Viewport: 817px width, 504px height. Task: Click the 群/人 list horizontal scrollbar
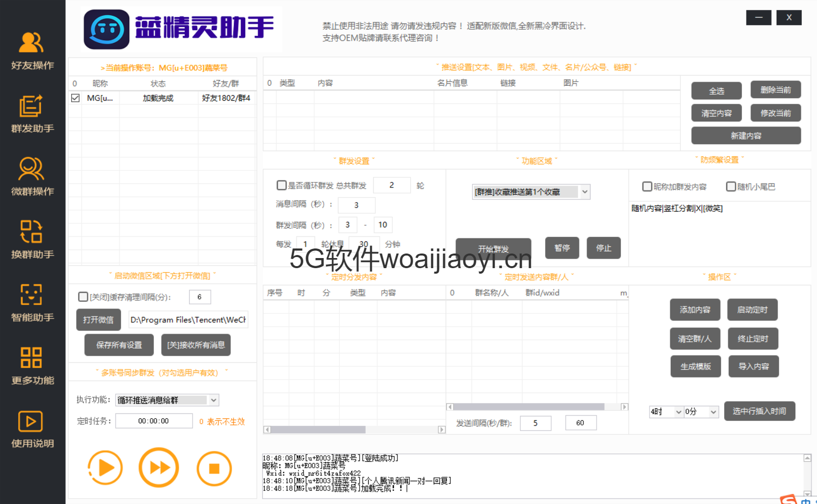537,407
